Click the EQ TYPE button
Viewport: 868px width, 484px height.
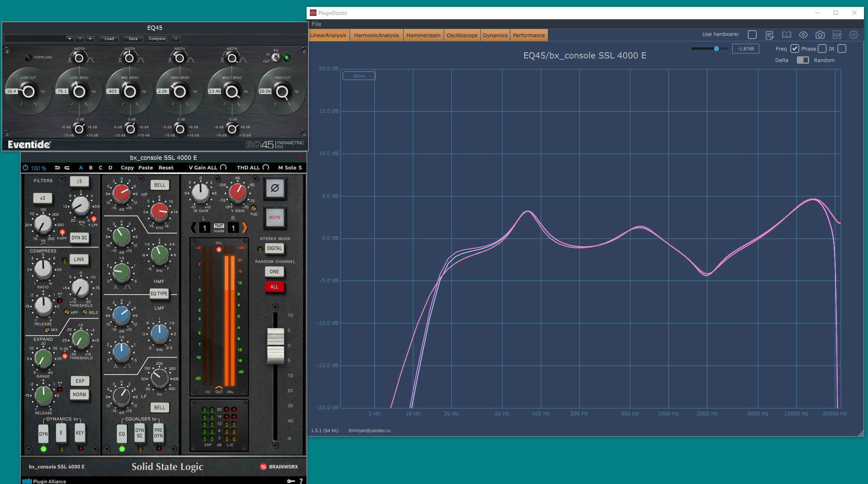[x=159, y=294]
